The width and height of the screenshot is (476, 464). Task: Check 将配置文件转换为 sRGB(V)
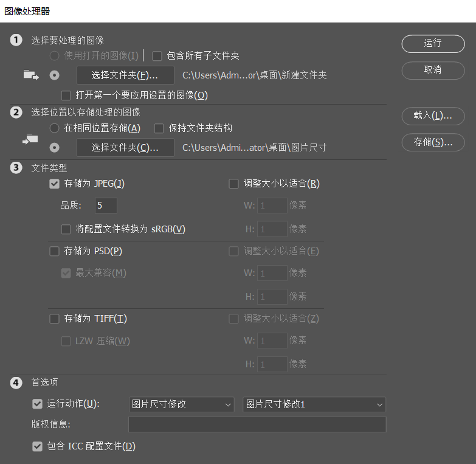pyautogui.click(x=66, y=229)
